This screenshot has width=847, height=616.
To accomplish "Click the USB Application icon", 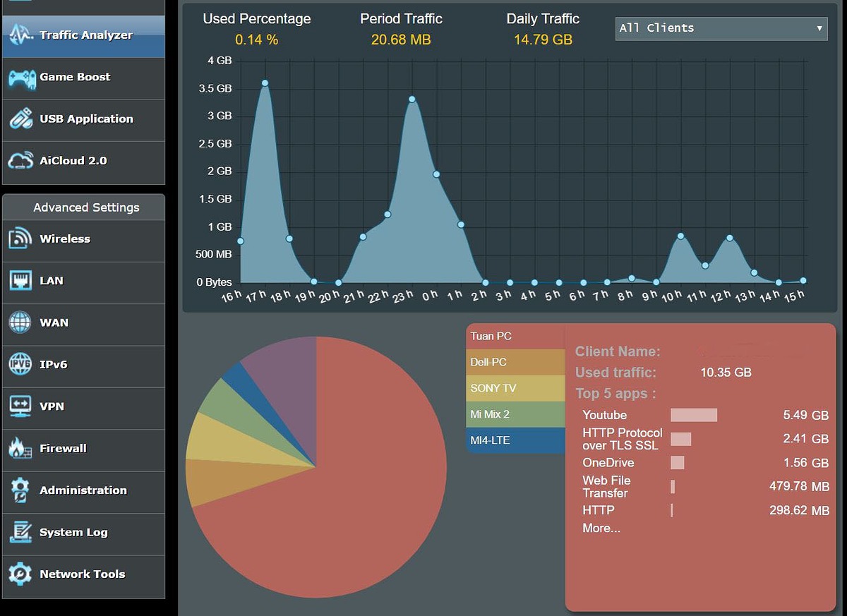I will (20, 119).
